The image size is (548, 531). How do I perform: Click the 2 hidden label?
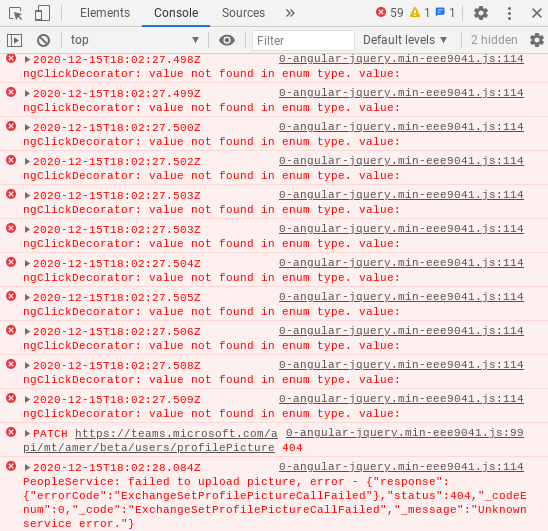pyautogui.click(x=494, y=40)
